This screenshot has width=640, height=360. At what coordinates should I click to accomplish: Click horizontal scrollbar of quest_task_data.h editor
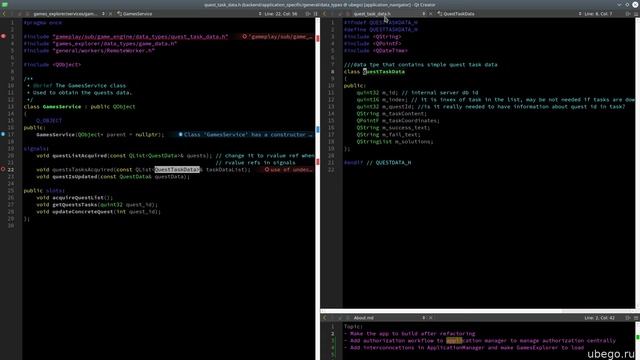pyautogui.click(x=478, y=311)
